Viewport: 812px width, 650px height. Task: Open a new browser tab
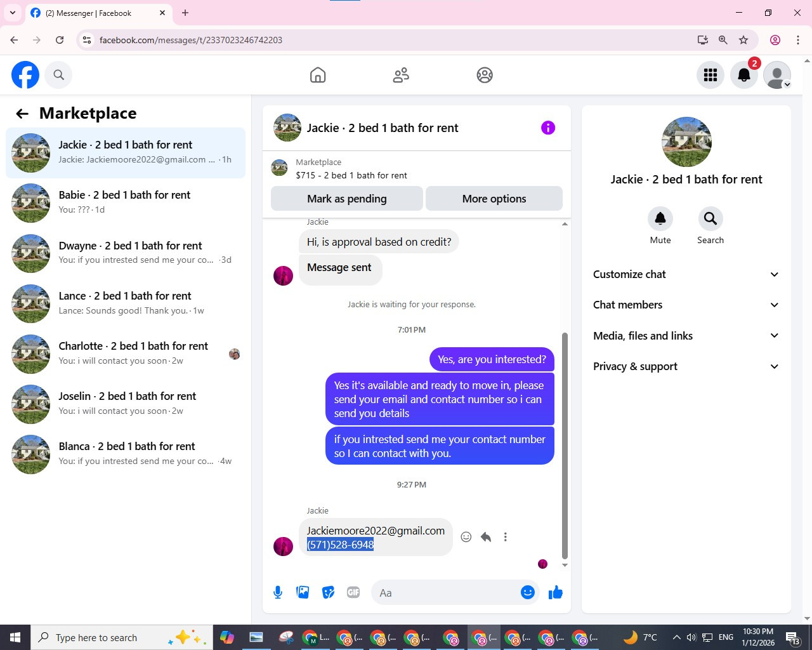pyautogui.click(x=185, y=13)
